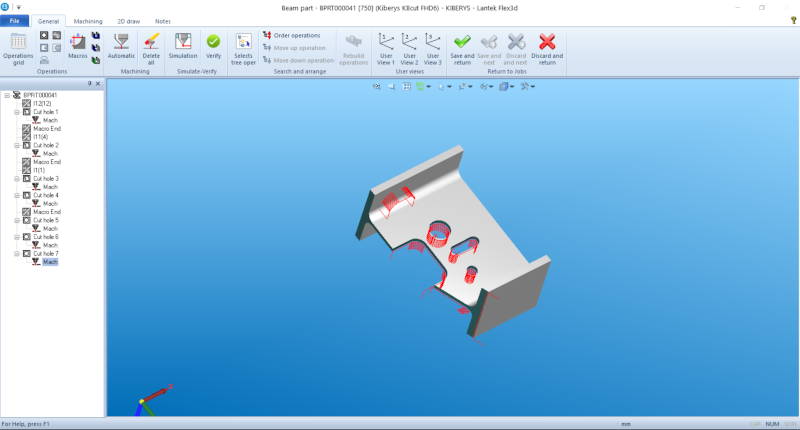Screen dimensions: 800x430
Task: Click Save and next
Action: pos(489,49)
